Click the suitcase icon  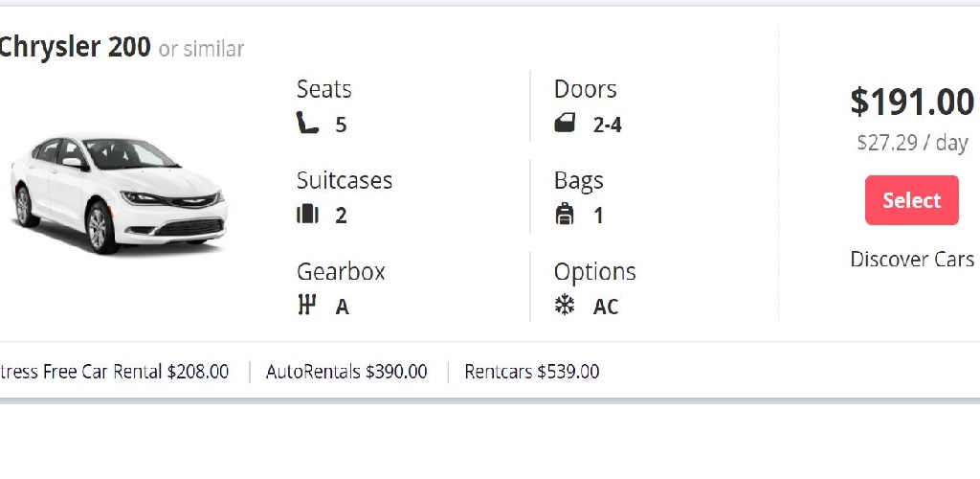[x=306, y=215]
